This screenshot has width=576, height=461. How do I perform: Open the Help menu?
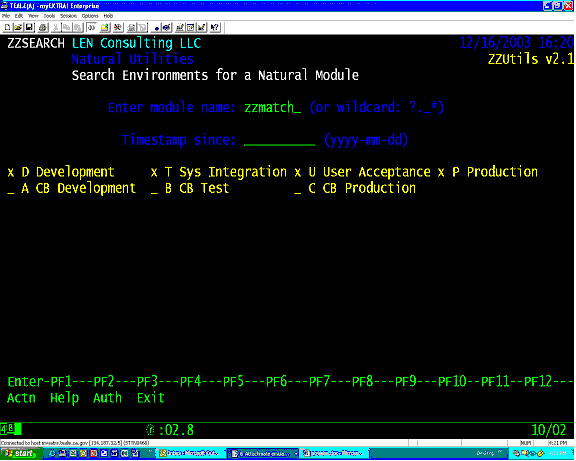coord(108,16)
